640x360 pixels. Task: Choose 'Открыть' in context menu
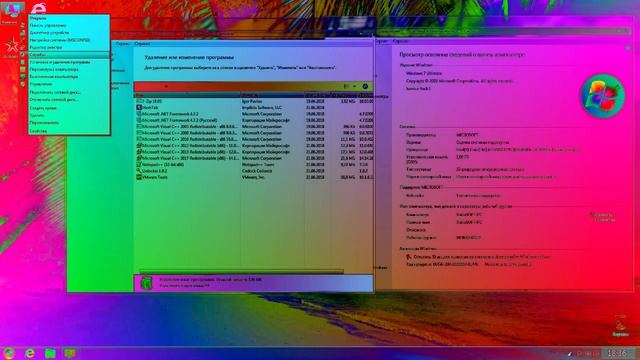(69, 18)
